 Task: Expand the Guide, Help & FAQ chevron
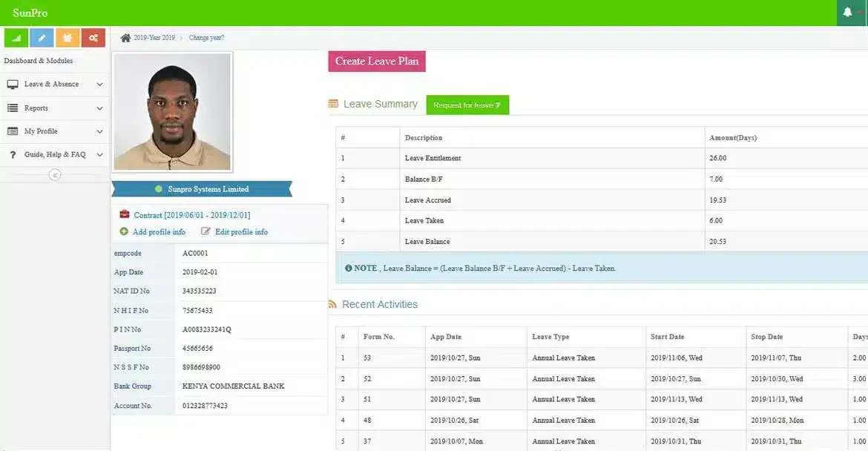tap(99, 155)
